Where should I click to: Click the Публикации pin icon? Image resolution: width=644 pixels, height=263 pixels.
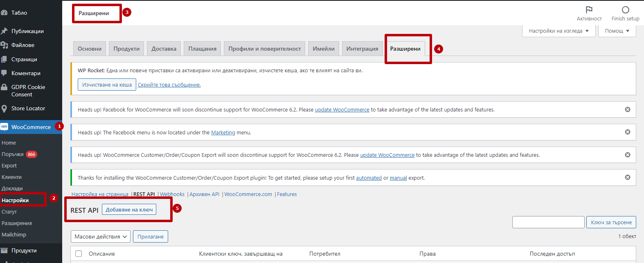4,31
